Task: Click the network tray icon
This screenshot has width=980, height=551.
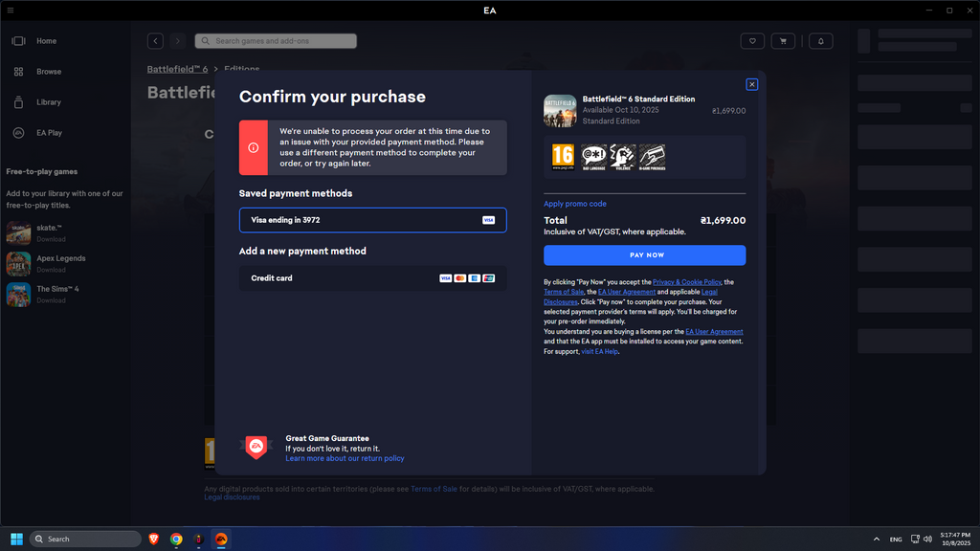Action: 915,540
